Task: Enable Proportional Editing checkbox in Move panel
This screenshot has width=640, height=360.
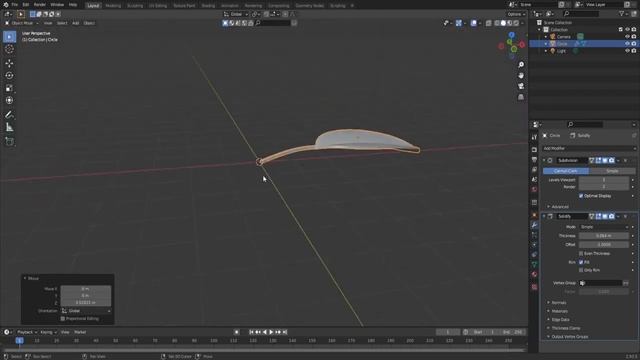Action: 63,318
